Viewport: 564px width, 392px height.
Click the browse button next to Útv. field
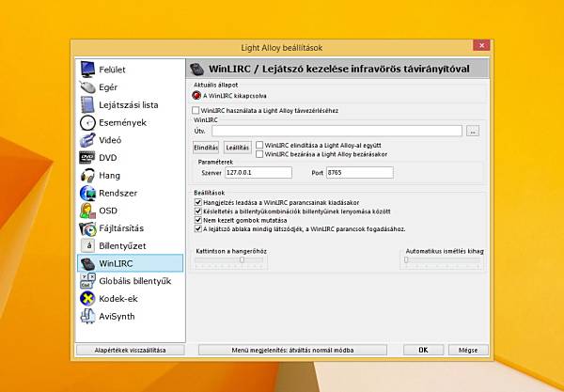pyautogui.click(x=473, y=132)
